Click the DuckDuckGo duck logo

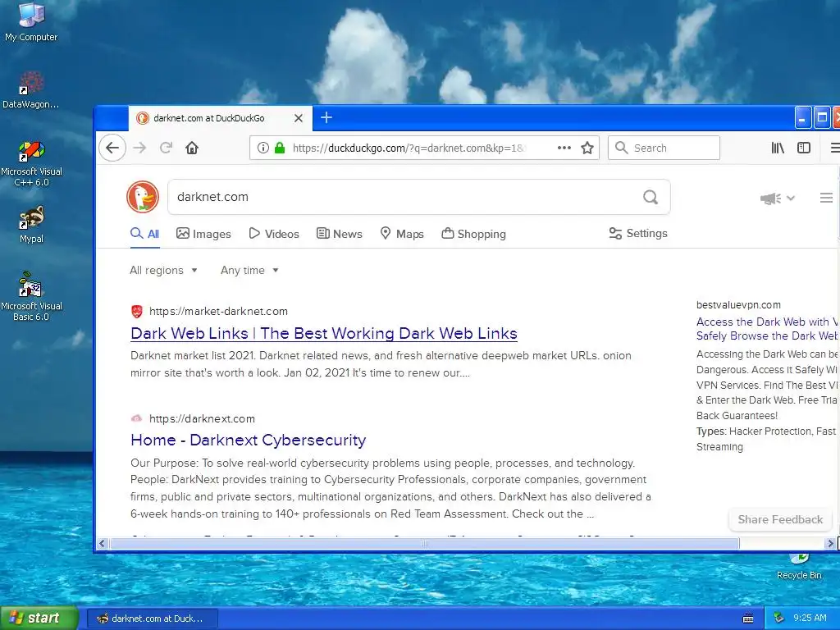[x=143, y=197]
